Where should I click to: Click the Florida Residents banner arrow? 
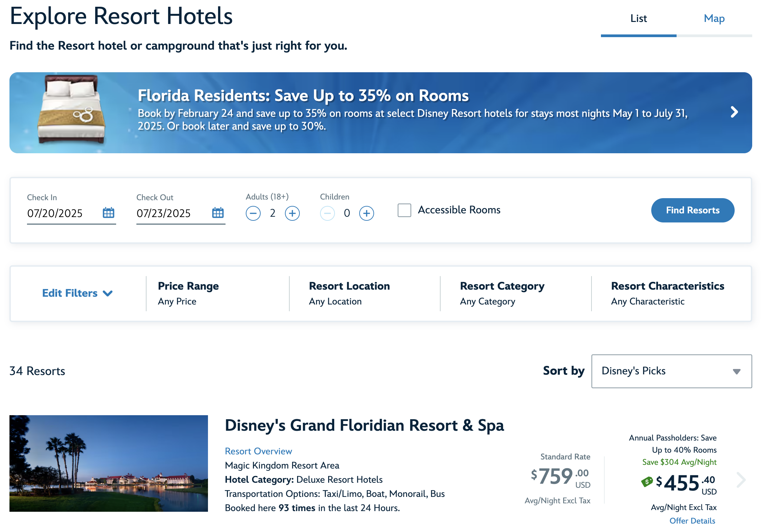tap(734, 112)
